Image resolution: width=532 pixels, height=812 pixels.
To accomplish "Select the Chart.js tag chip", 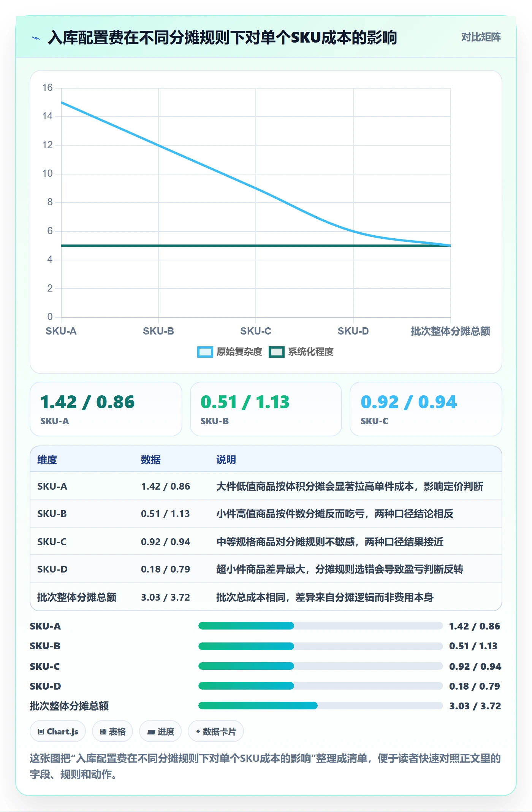I will (58, 731).
